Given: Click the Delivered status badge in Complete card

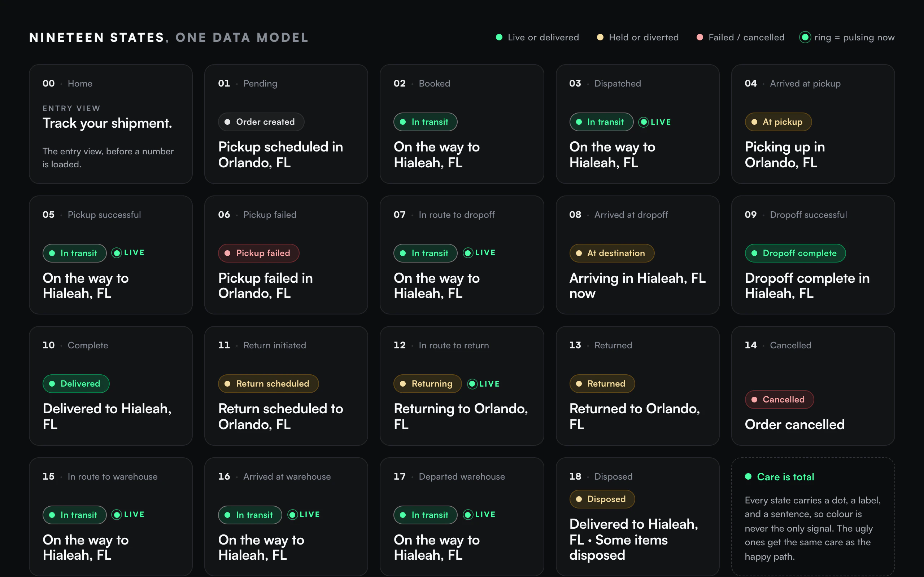Looking at the screenshot, I should pos(76,383).
